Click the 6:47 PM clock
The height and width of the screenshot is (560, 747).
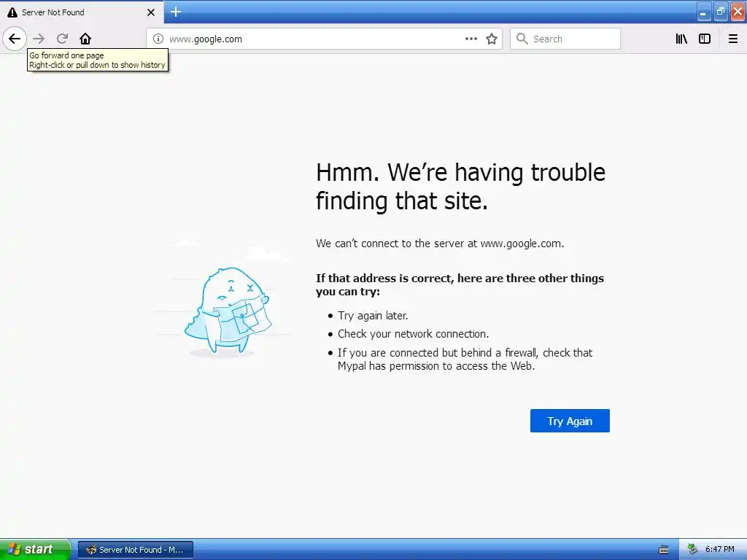[719, 550]
